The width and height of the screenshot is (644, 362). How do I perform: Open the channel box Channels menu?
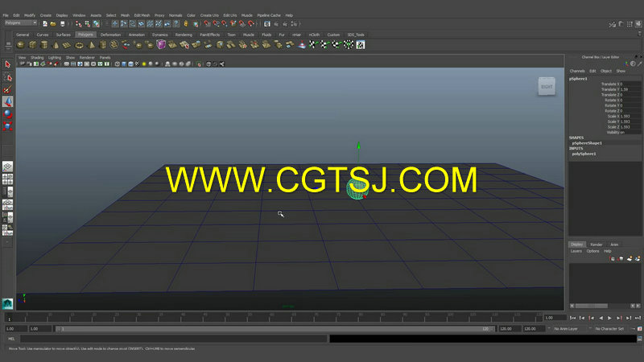tap(577, 71)
